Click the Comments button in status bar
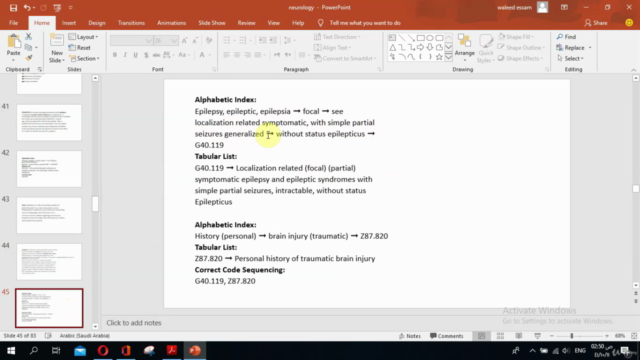This screenshot has height=360, width=640. (447, 336)
